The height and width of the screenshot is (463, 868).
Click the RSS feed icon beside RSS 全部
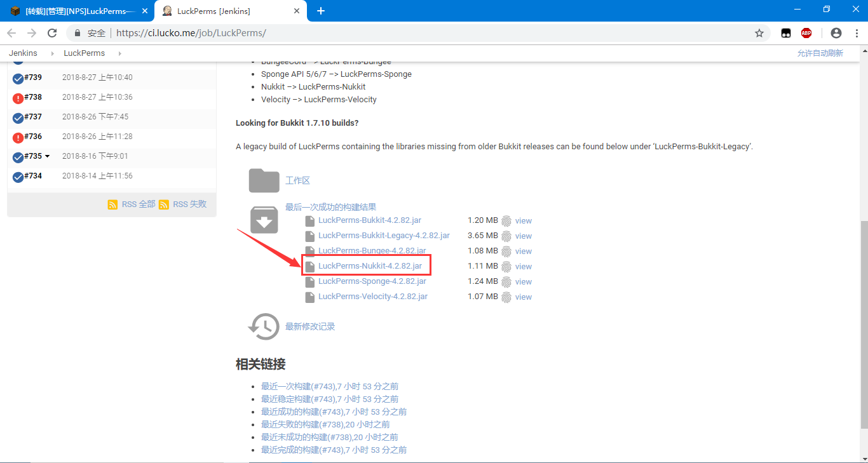point(112,205)
